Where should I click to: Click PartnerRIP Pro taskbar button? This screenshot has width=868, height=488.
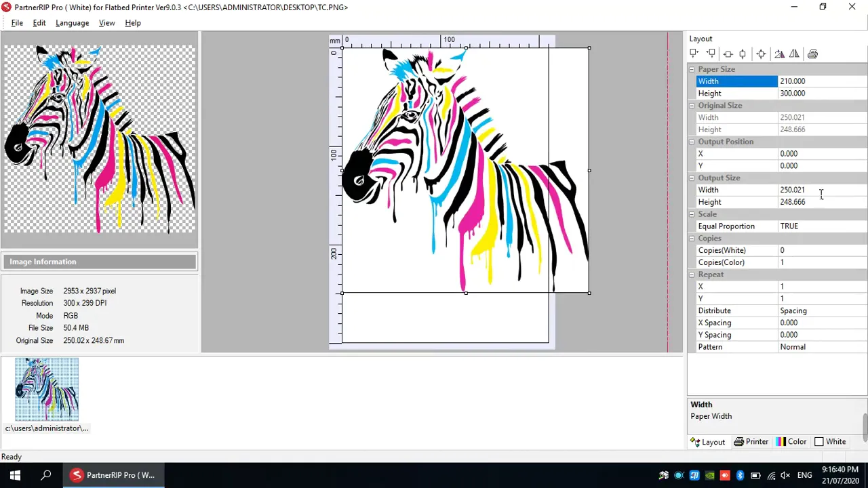[113, 475]
